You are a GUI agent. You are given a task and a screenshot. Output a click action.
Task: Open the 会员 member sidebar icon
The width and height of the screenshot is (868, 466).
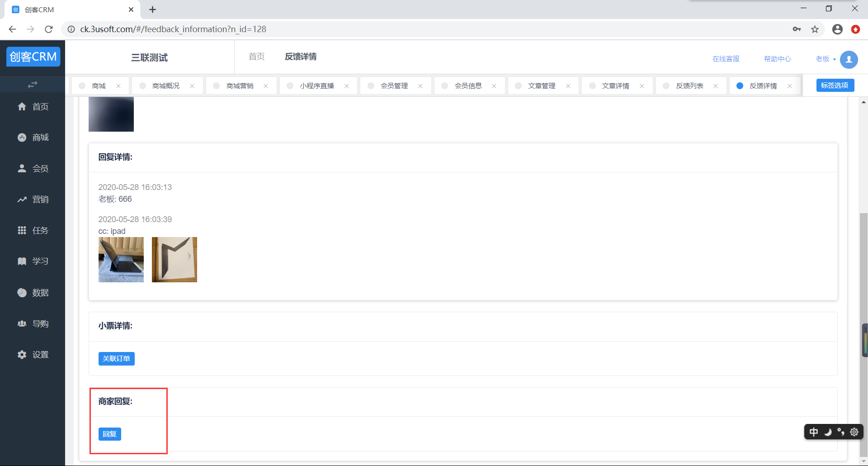pyautogui.click(x=22, y=168)
